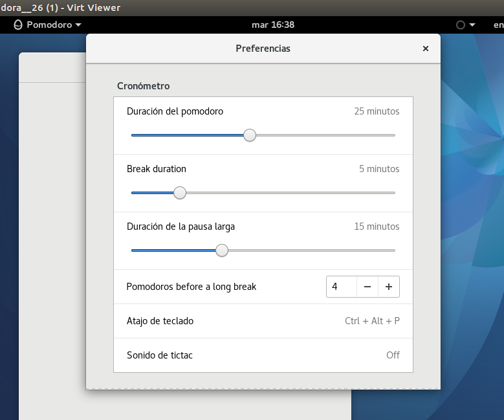The width and height of the screenshot is (504, 420).
Task: Click the Cronómetro section heading
Action: tap(144, 86)
